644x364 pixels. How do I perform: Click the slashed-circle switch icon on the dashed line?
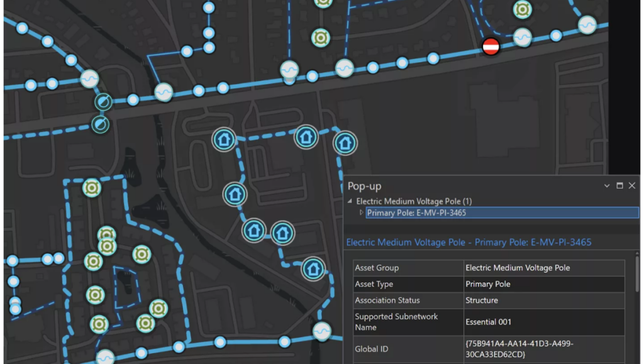100,124
